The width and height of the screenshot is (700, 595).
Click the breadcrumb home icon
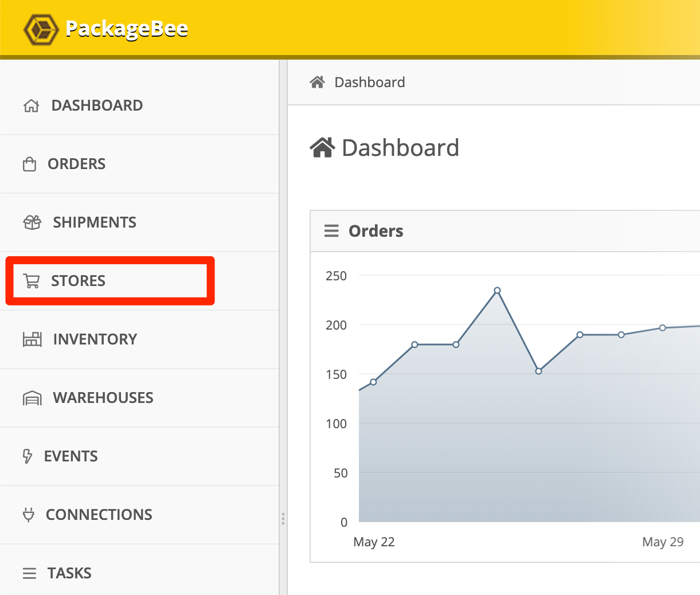(x=317, y=83)
